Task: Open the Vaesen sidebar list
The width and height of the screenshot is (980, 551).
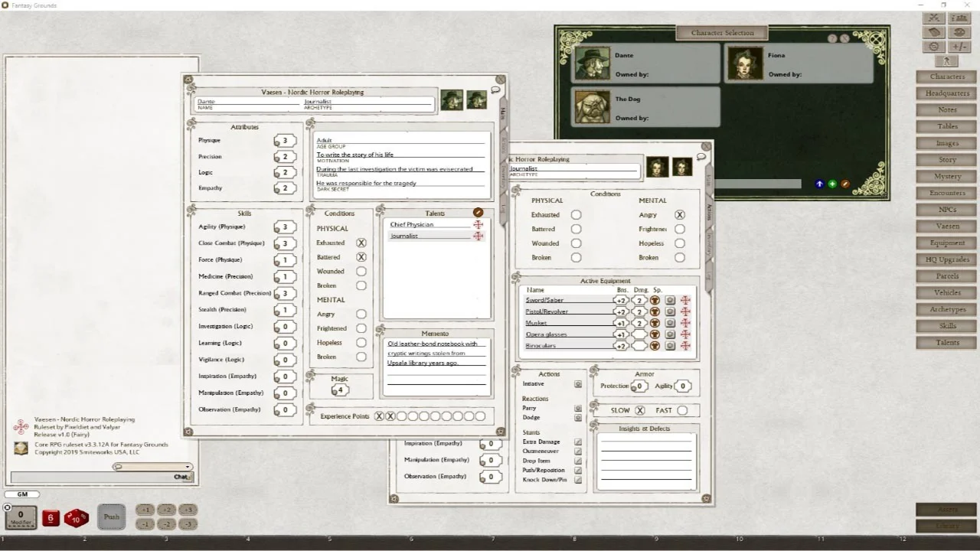Action: tap(946, 227)
